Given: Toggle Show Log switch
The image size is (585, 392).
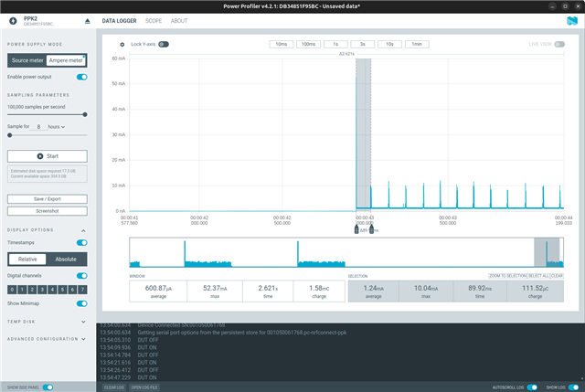Looking at the screenshot, I should tap(574, 387).
